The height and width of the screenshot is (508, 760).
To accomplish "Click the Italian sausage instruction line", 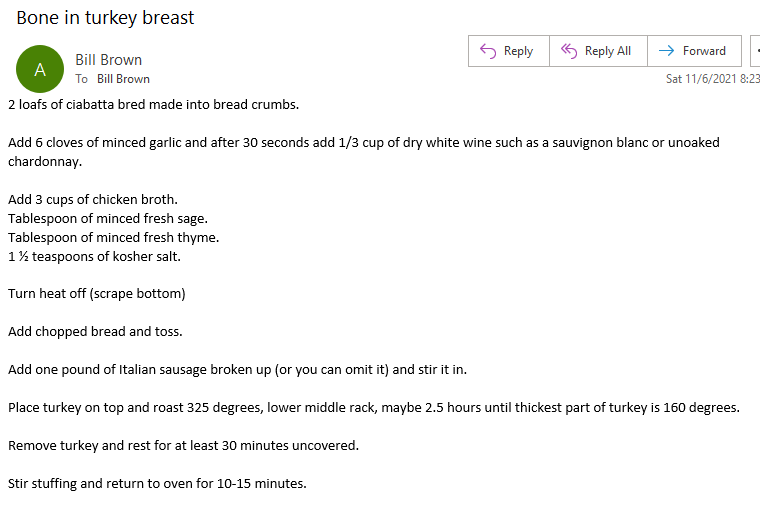I will [238, 370].
